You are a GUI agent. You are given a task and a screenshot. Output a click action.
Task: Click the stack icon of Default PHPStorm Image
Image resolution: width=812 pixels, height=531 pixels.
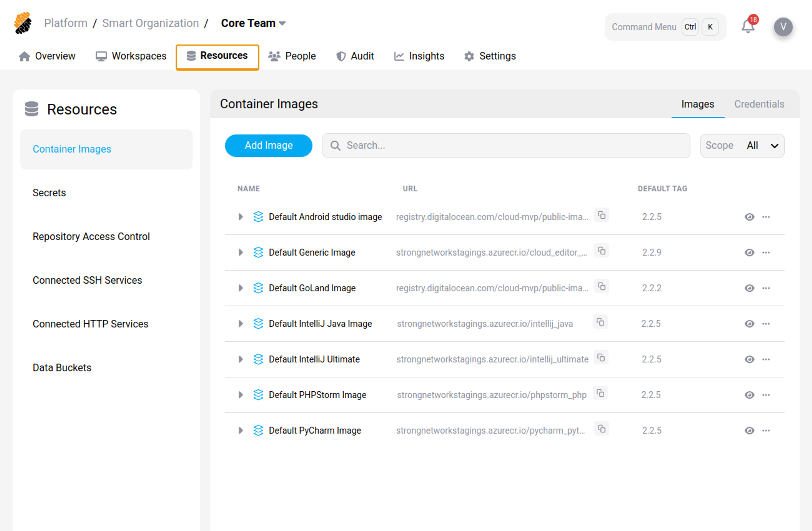(x=258, y=395)
